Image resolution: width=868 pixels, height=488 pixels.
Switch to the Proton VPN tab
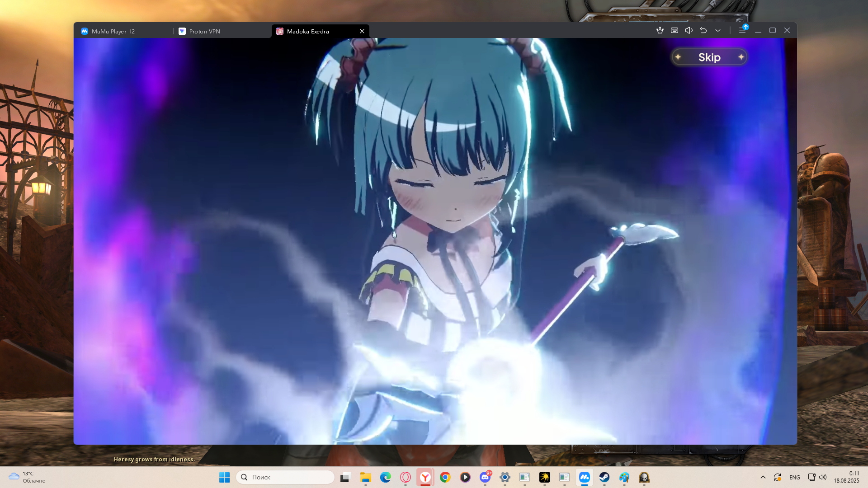pos(204,31)
